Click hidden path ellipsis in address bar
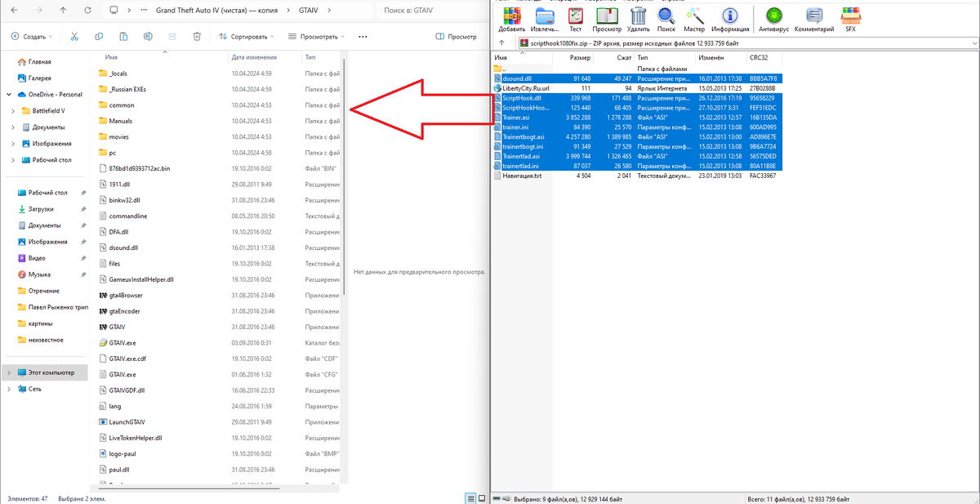 click(x=145, y=11)
